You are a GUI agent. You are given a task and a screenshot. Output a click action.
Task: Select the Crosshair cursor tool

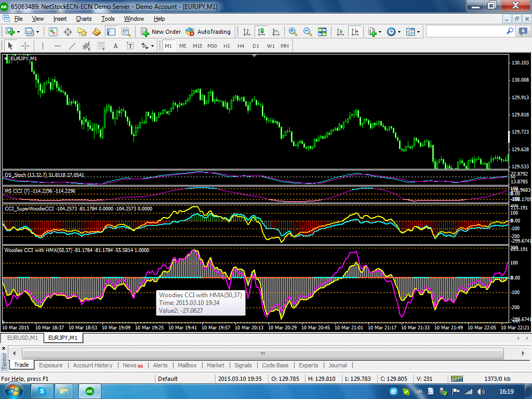[x=25, y=46]
